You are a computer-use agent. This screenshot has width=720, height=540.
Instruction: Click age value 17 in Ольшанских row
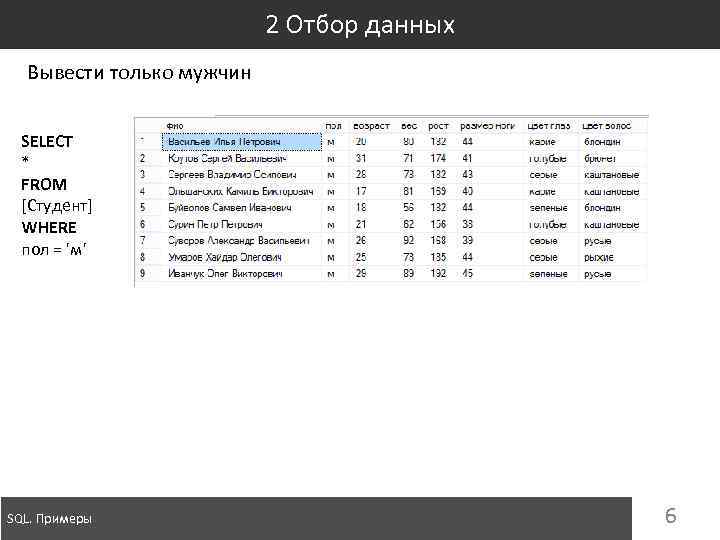(x=361, y=191)
